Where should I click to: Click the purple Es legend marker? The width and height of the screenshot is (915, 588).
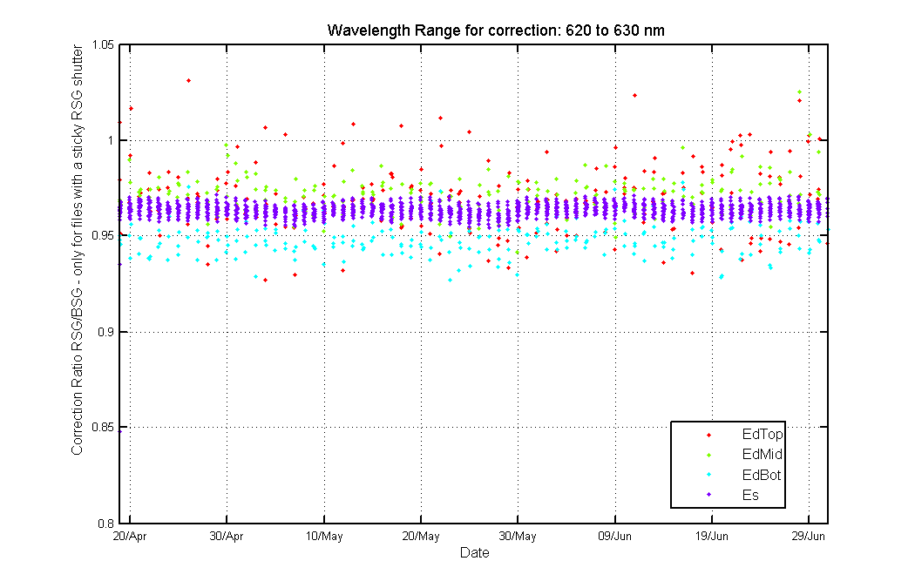(x=709, y=496)
